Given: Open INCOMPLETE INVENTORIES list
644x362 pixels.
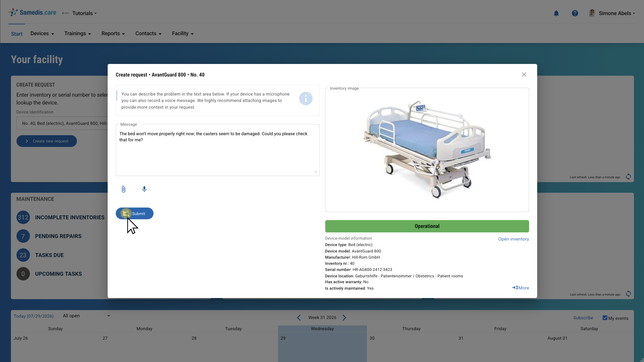Looking at the screenshot, I should click(70, 217).
